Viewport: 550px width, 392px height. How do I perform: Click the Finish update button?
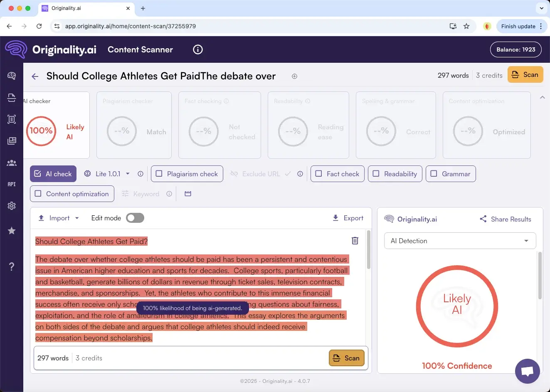tap(518, 26)
